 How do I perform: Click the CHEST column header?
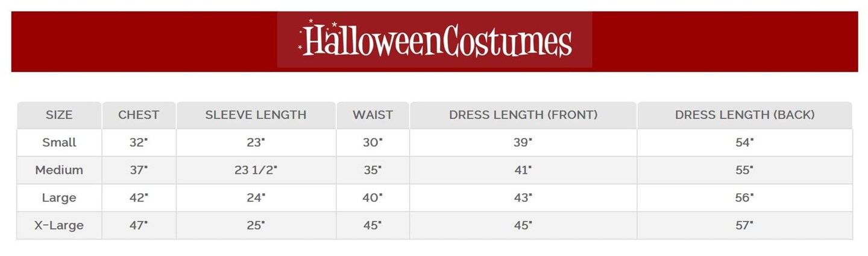click(x=139, y=115)
